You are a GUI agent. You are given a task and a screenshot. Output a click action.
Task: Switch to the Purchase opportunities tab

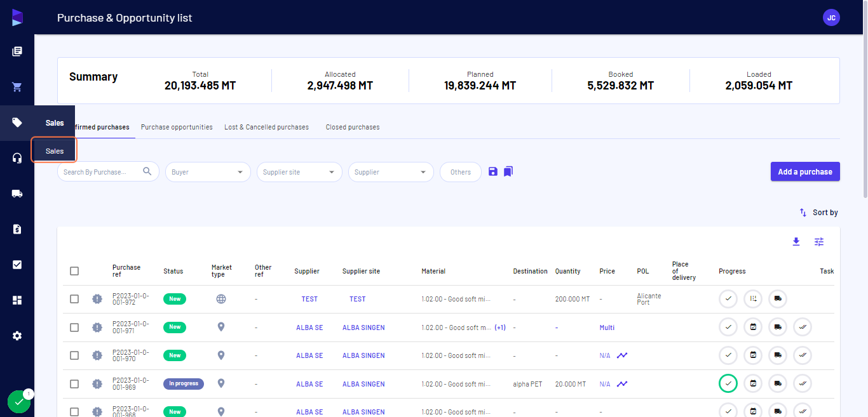tap(177, 127)
